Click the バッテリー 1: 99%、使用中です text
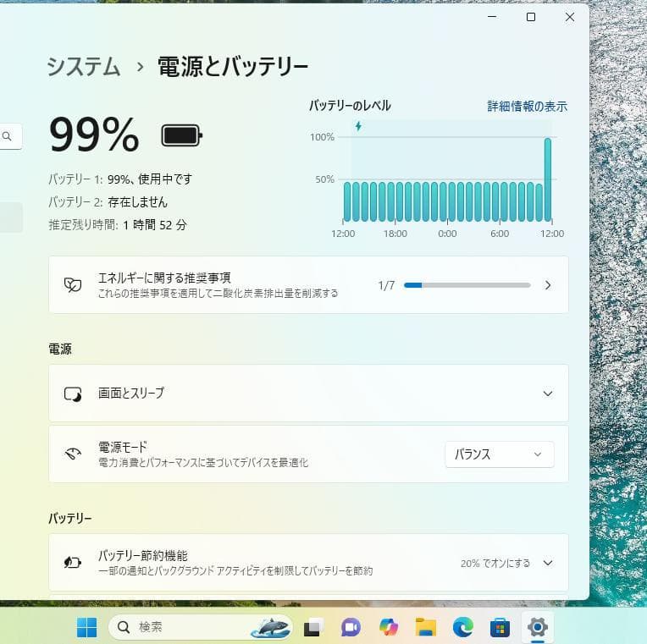The image size is (647, 644). point(120,179)
